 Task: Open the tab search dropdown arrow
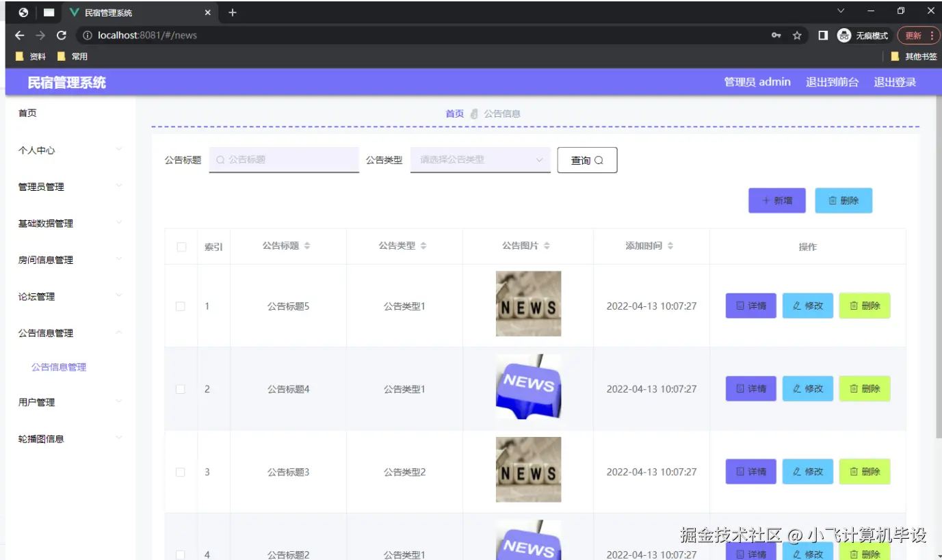pyautogui.click(x=841, y=11)
